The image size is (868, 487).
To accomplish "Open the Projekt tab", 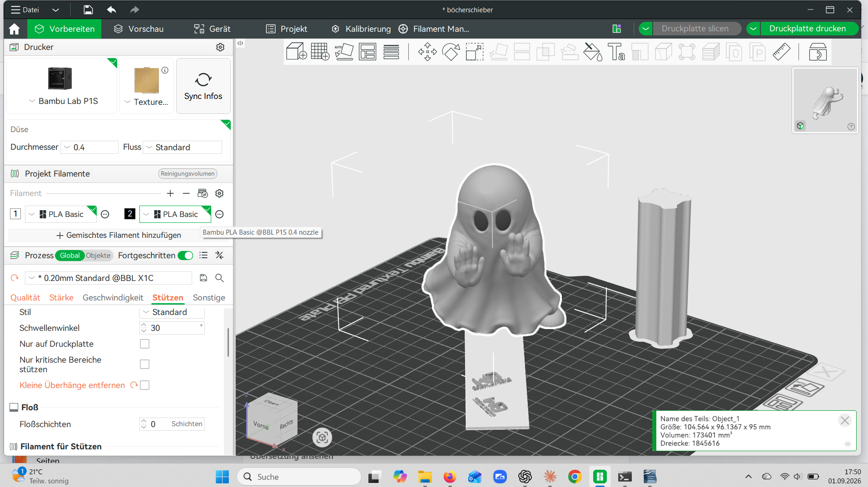I will tap(287, 29).
